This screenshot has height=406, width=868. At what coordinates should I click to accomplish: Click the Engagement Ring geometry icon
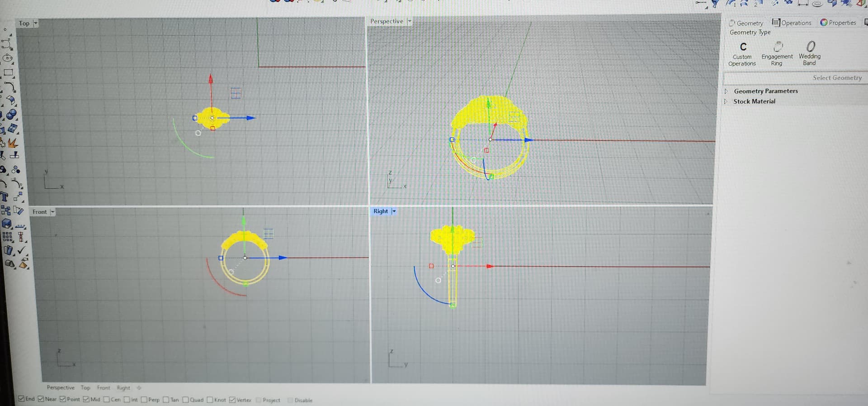(x=778, y=46)
